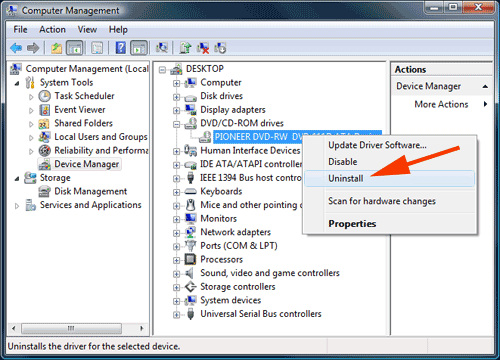Screen dimensions: 500x360
Task: Expand Services and Applications in left tree
Action: [17, 206]
